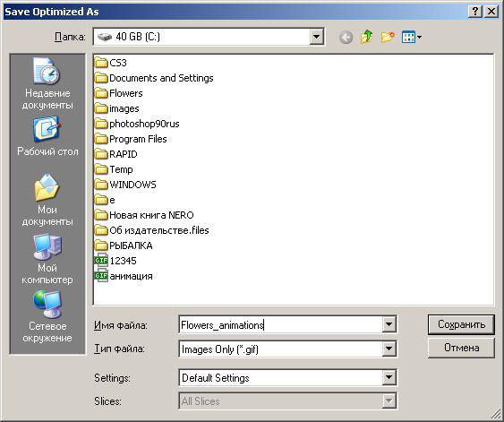Select the анимация GIF file icon
The image size is (504, 422).
tap(101, 276)
